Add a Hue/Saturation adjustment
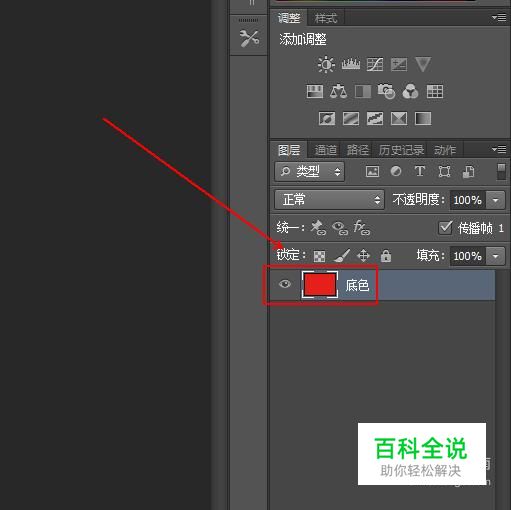Screen dimensions: 511x510 click(315, 91)
